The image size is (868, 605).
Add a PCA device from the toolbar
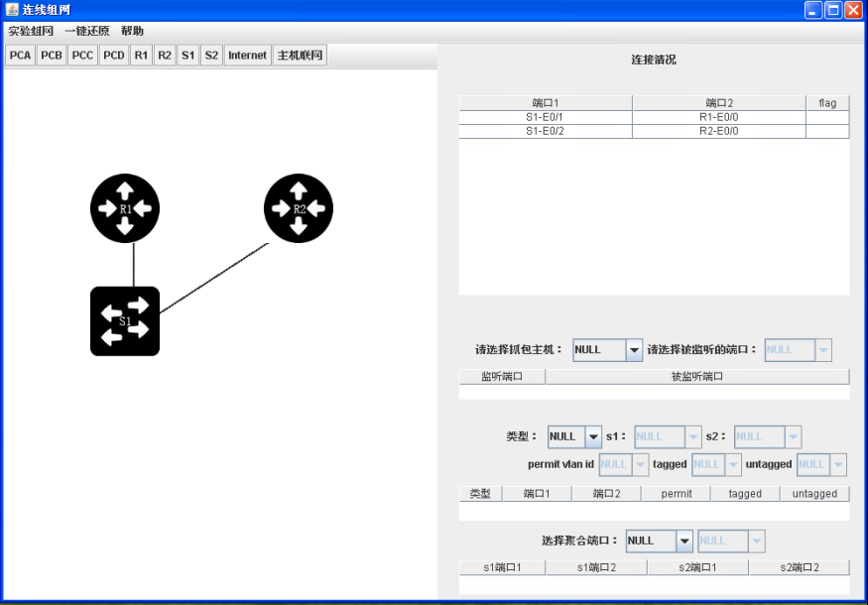tap(19, 55)
